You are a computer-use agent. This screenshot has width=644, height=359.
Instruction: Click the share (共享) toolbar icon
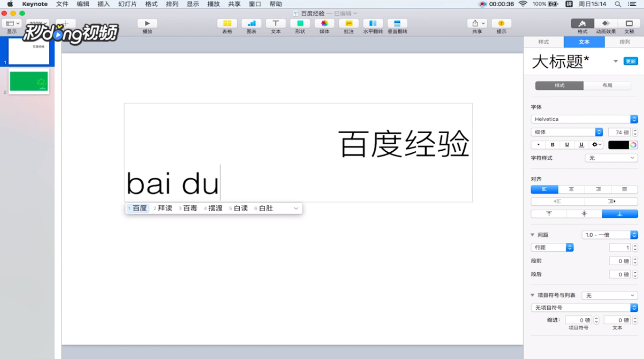477,23
